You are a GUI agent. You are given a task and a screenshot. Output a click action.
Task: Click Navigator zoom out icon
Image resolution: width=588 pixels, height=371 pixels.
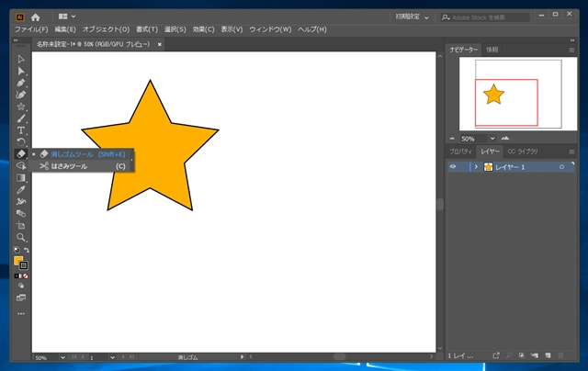[452, 139]
